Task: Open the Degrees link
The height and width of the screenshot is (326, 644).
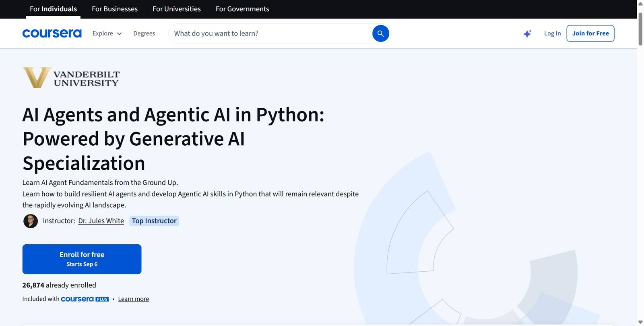Action: pyautogui.click(x=144, y=33)
